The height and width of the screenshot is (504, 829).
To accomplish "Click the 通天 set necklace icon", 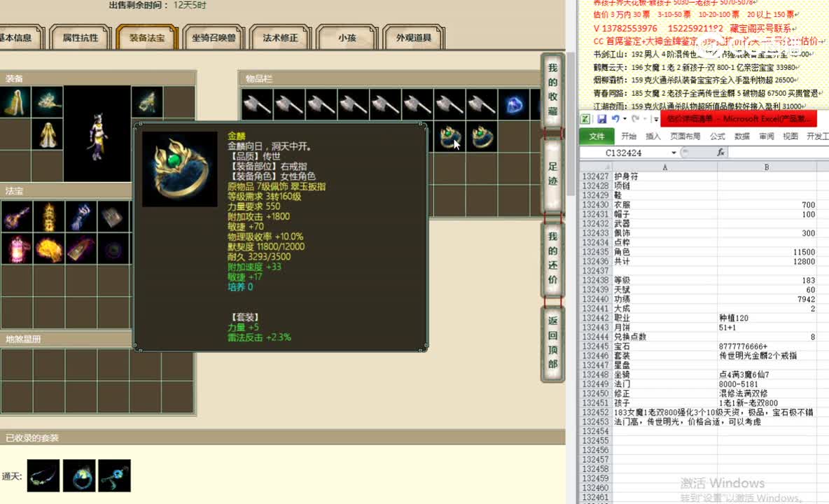I will (43, 475).
